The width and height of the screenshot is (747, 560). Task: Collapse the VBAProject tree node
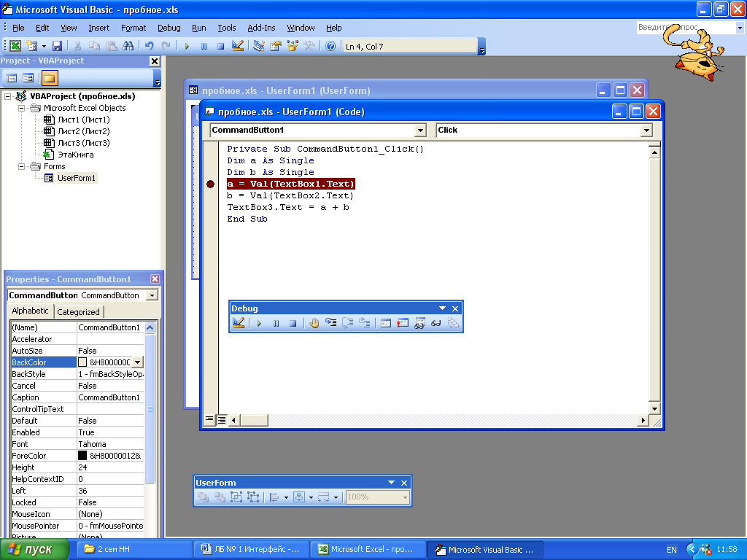[x=7, y=96]
